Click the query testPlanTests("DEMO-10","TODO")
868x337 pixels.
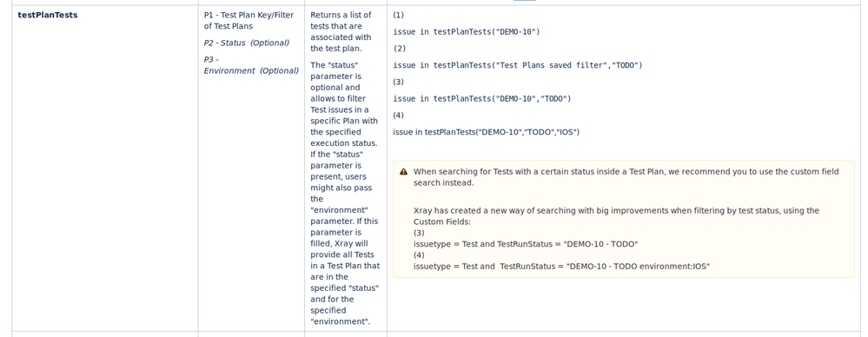click(x=481, y=98)
